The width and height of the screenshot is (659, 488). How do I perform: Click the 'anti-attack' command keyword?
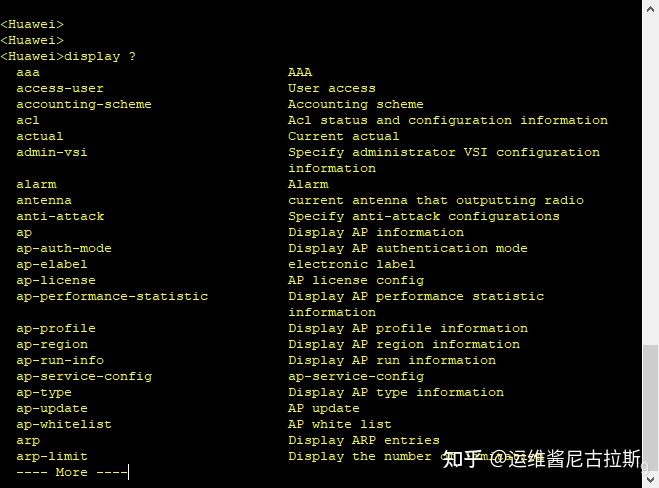[60, 216]
